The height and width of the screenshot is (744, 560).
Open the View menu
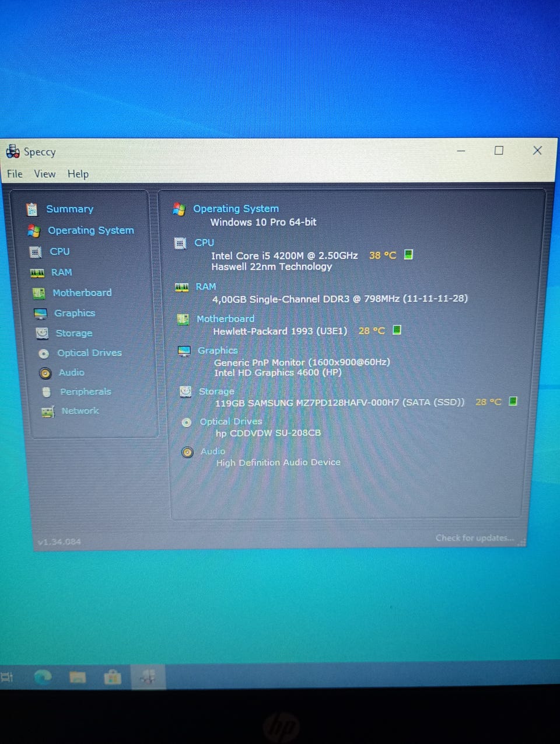coord(45,174)
